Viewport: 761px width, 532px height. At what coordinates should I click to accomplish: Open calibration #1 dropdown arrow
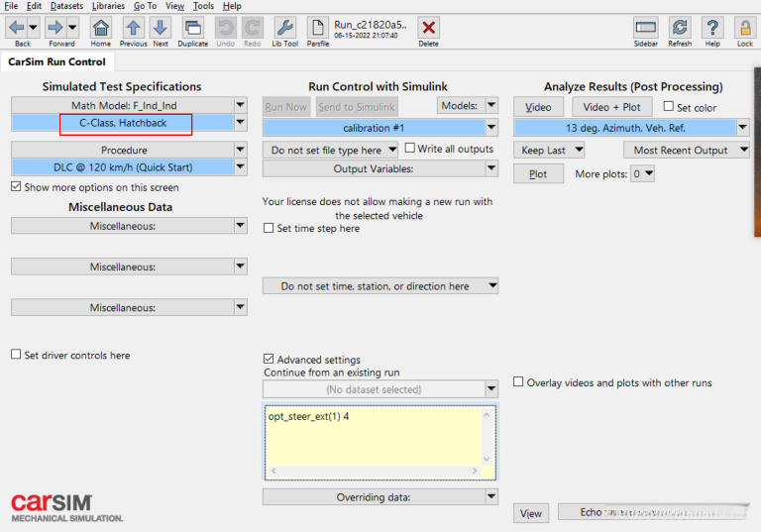click(x=491, y=128)
